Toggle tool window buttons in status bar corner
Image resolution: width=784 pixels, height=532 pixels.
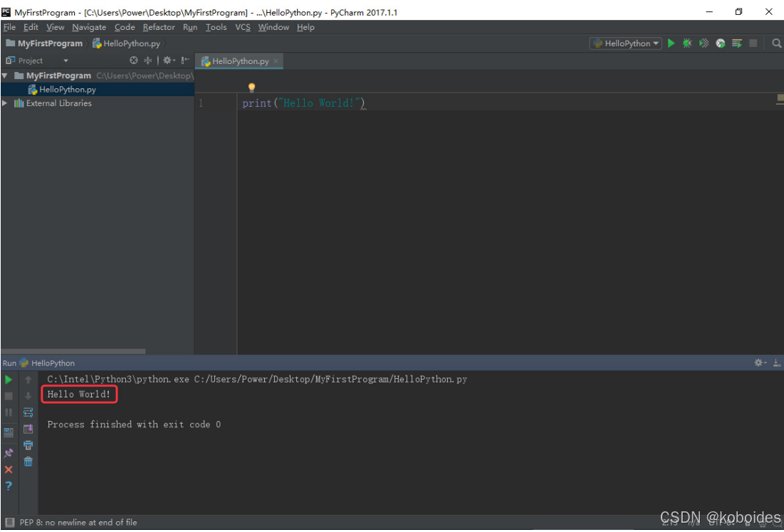click(9, 523)
